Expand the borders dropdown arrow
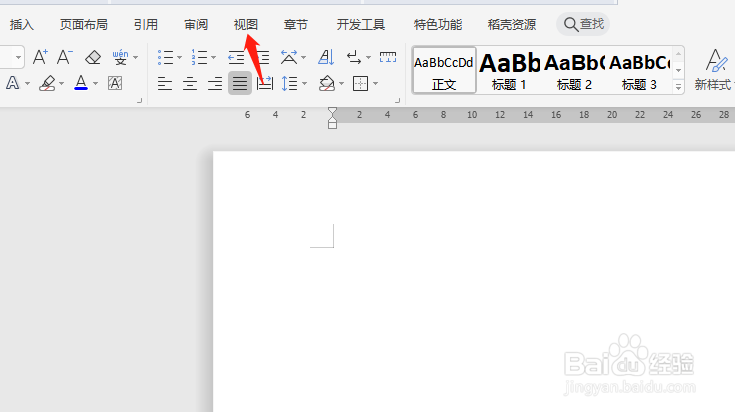 point(375,84)
